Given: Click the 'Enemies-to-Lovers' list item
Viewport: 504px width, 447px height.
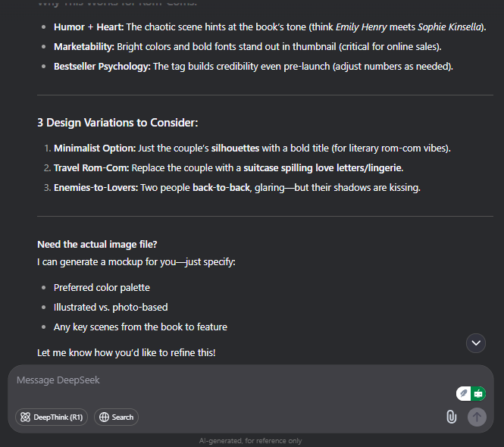Looking at the screenshot, I should pyautogui.click(x=237, y=187).
